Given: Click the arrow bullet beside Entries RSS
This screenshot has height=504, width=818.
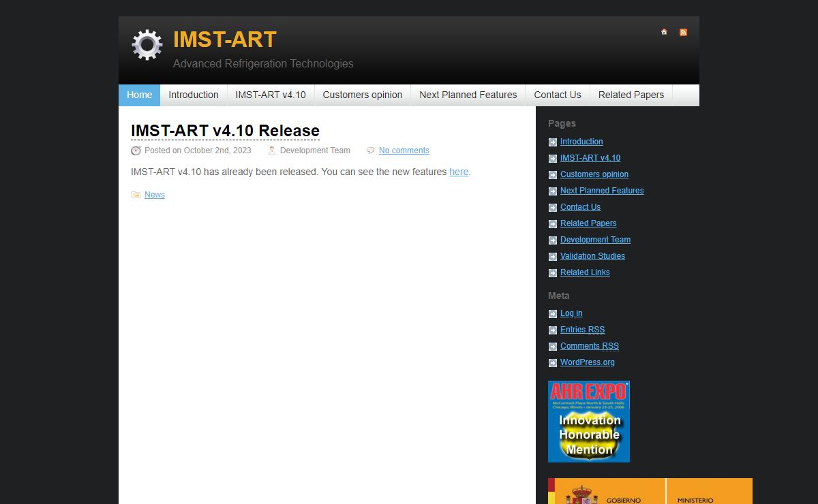Looking at the screenshot, I should [553, 330].
